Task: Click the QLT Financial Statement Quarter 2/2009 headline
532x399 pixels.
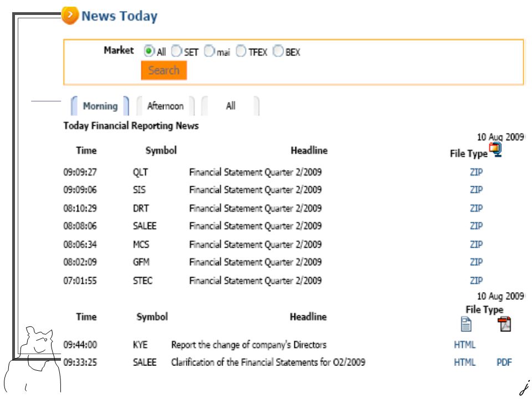Action: pos(255,172)
